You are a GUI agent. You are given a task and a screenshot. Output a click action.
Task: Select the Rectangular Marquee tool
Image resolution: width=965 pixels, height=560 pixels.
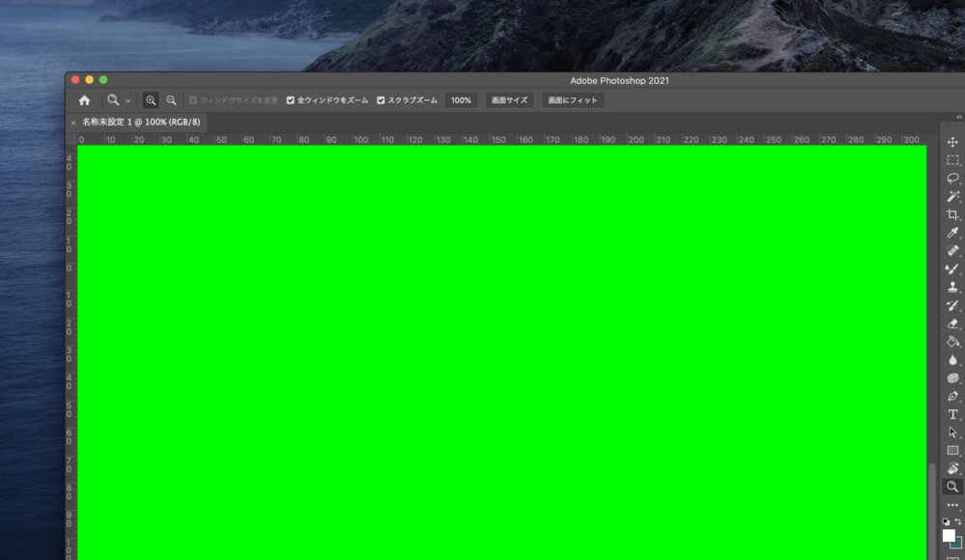coord(952,160)
